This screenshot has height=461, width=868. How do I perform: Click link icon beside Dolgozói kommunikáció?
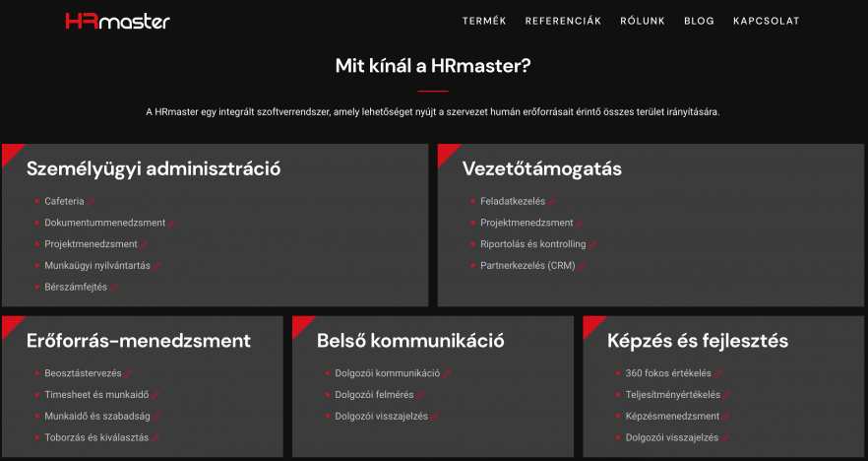[446, 374]
